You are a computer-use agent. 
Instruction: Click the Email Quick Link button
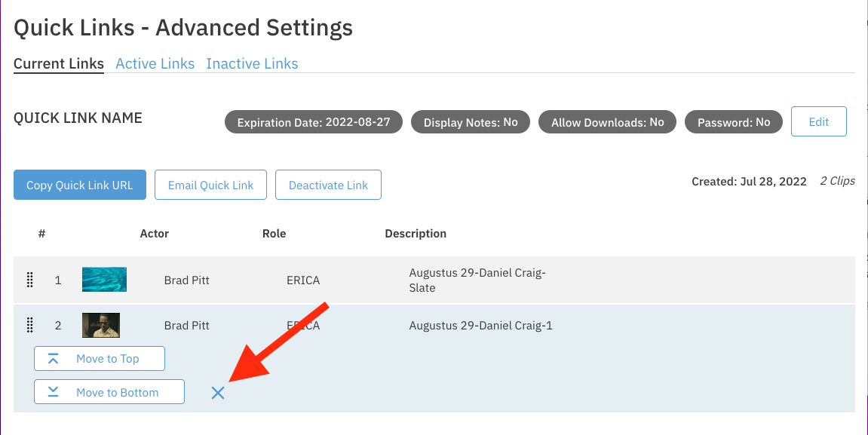coord(210,185)
